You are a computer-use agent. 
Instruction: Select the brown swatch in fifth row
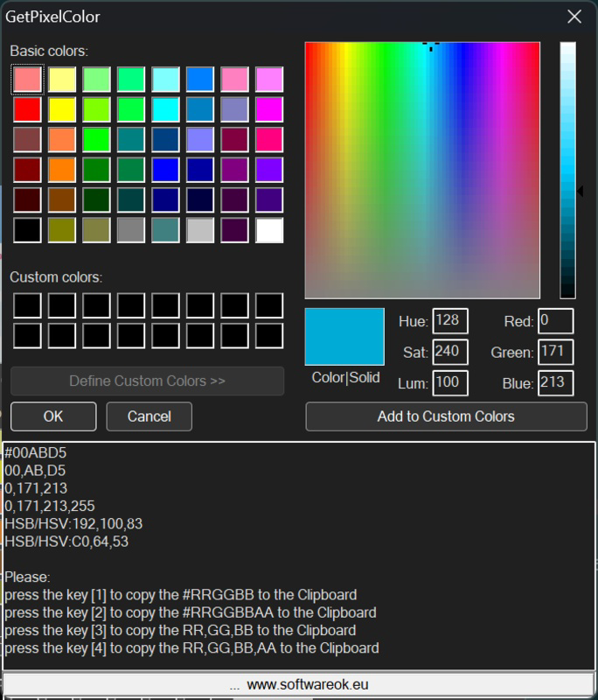pyautogui.click(x=62, y=200)
